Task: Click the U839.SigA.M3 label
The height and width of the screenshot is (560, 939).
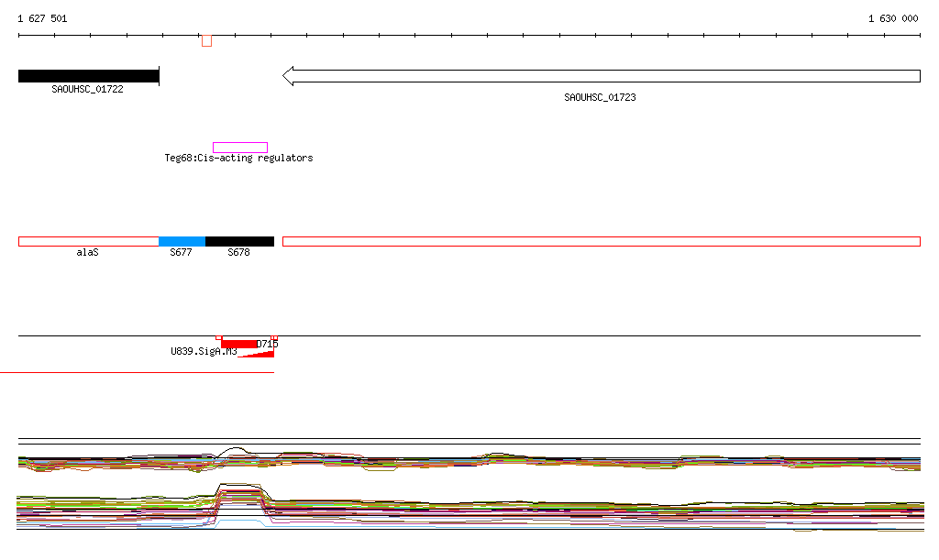Action: tap(204, 351)
